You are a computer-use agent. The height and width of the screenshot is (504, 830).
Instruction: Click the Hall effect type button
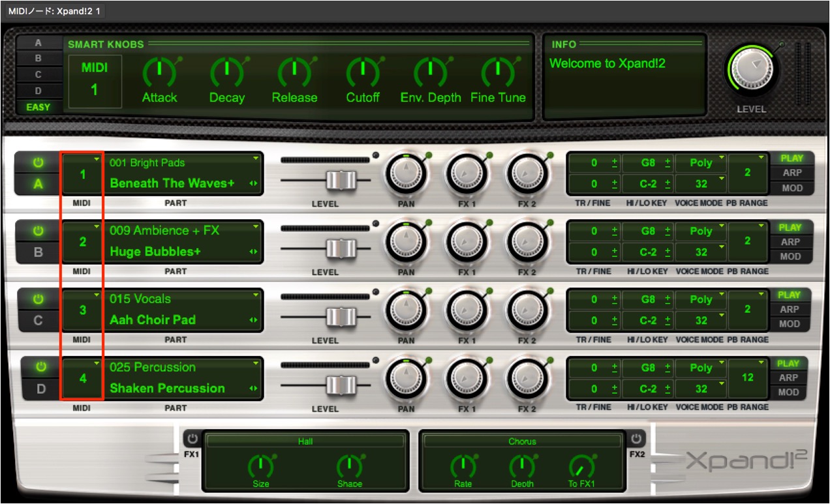pos(305,441)
